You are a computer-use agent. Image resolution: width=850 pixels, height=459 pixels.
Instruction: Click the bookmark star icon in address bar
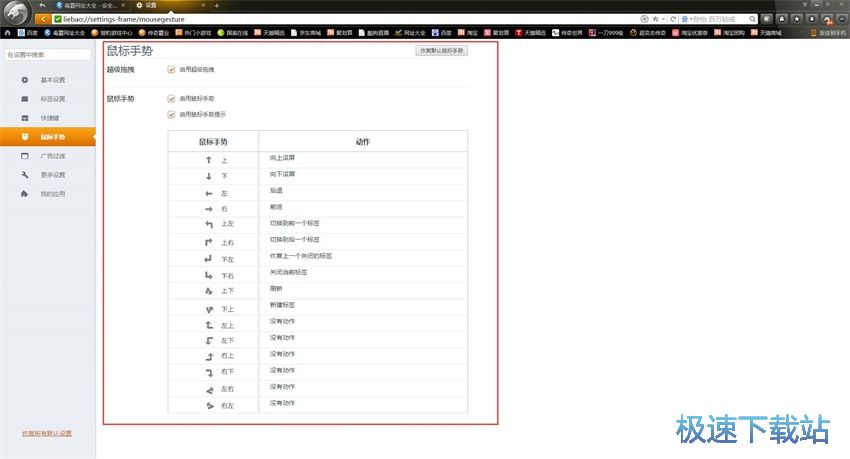(x=655, y=19)
